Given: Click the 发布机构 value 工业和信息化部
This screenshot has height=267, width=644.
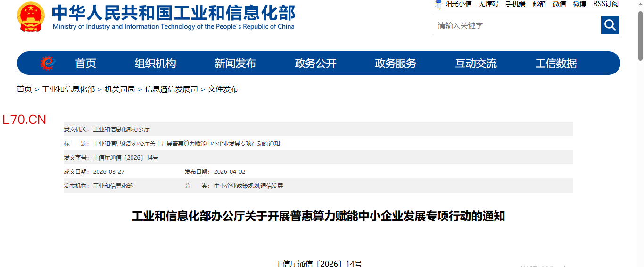Looking at the screenshot, I should (x=113, y=186).
